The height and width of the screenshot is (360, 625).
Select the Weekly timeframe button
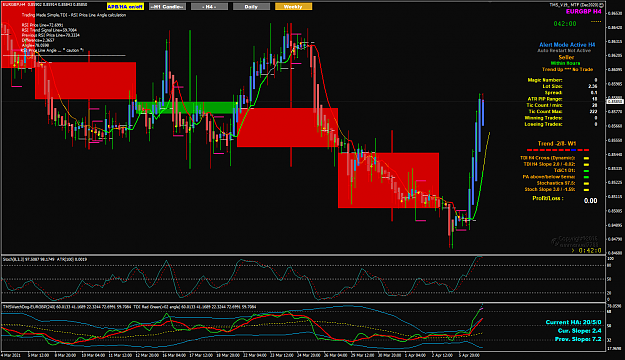click(293, 7)
